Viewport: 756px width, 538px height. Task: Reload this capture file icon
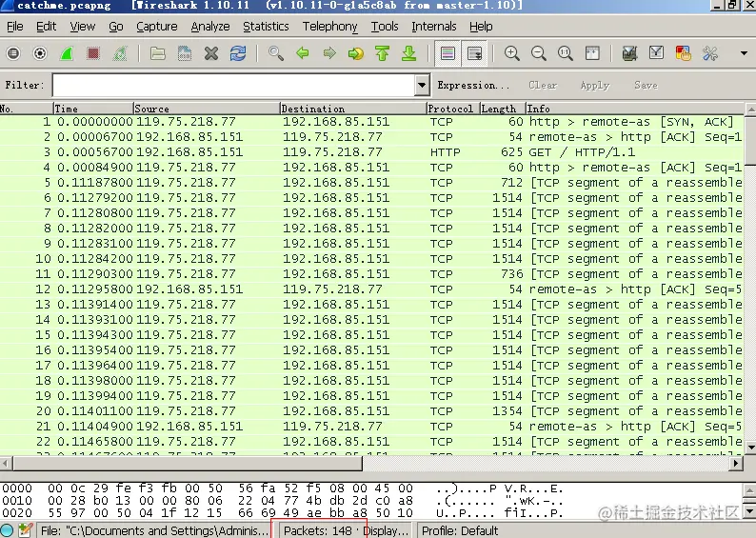pyautogui.click(x=238, y=53)
